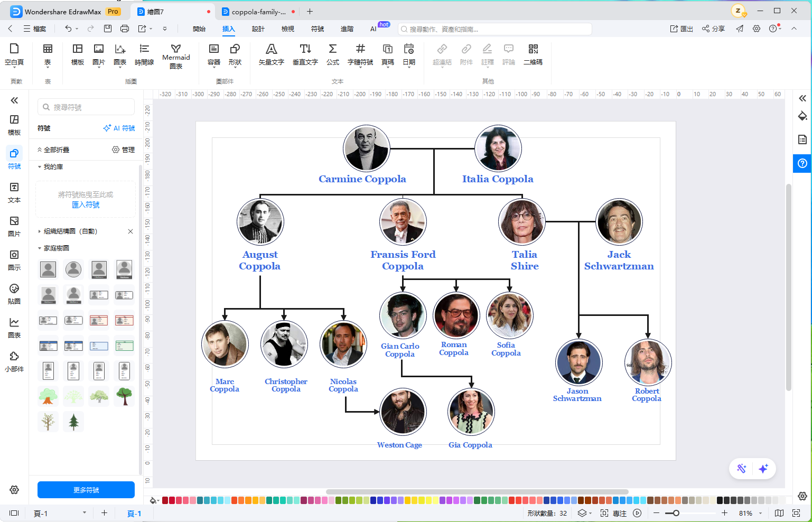Switch to the coppola-family document tab

coord(259,12)
